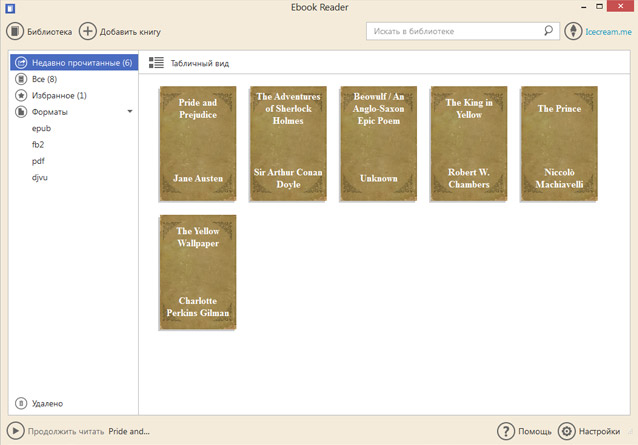
Task: Open The King in Yellow cover
Action: coord(469,144)
